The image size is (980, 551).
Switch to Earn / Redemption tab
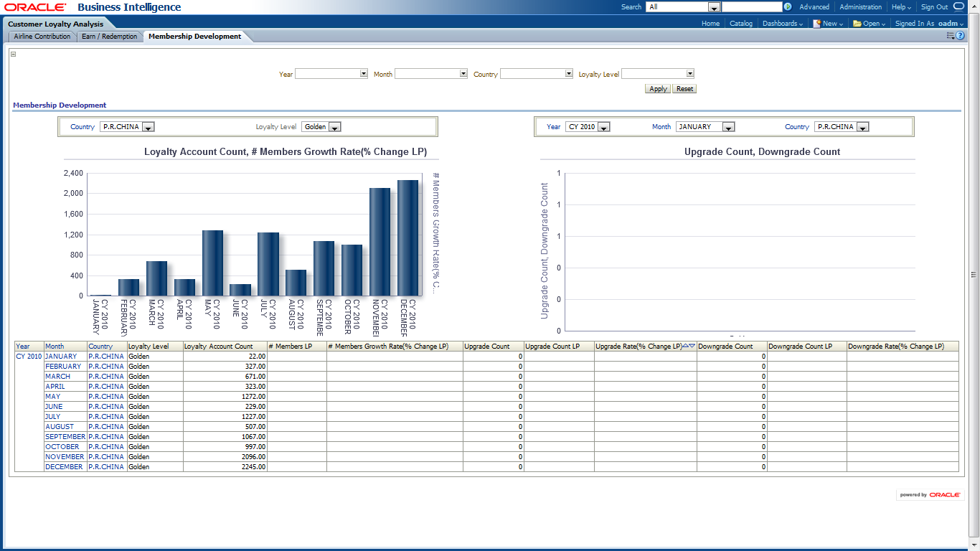pyautogui.click(x=109, y=37)
